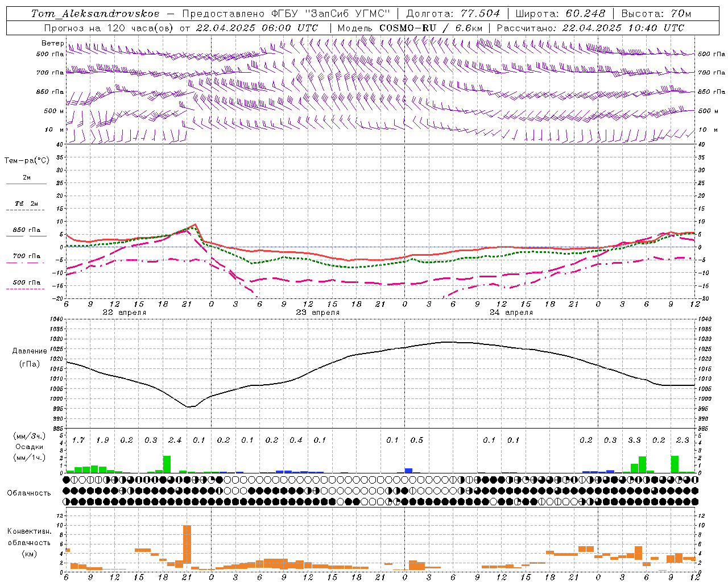This screenshot has height=582, width=728.
Task: Click the tallest orange convective cloud bar
Action: tap(187, 546)
